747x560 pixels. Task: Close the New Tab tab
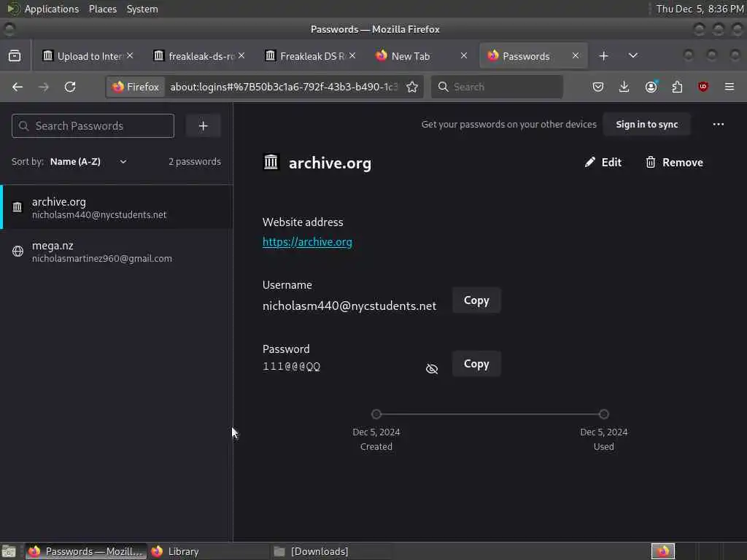point(463,55)
